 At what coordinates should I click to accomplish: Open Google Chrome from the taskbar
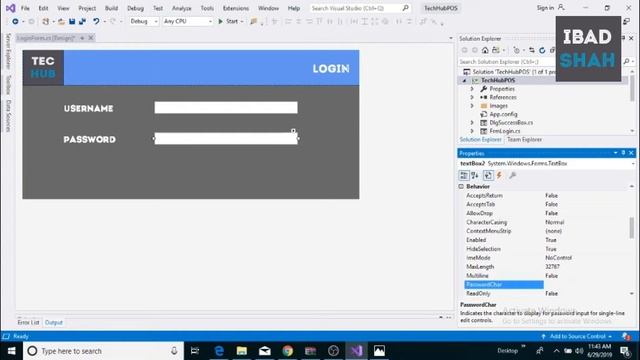tap(288, 351)
